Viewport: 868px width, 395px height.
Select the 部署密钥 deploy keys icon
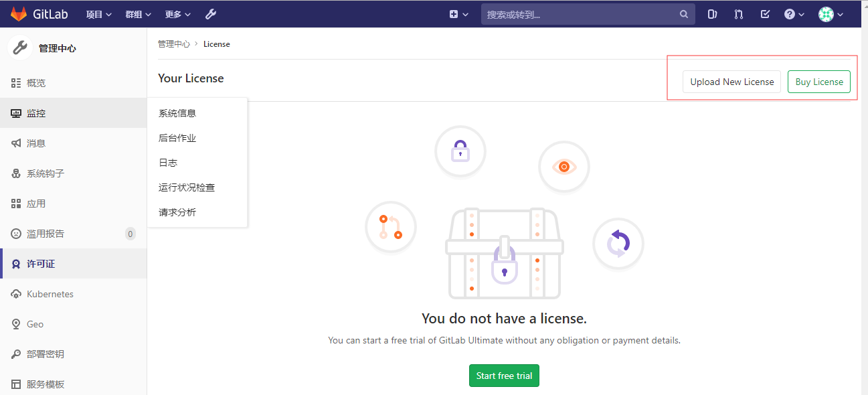pos(16,353)
